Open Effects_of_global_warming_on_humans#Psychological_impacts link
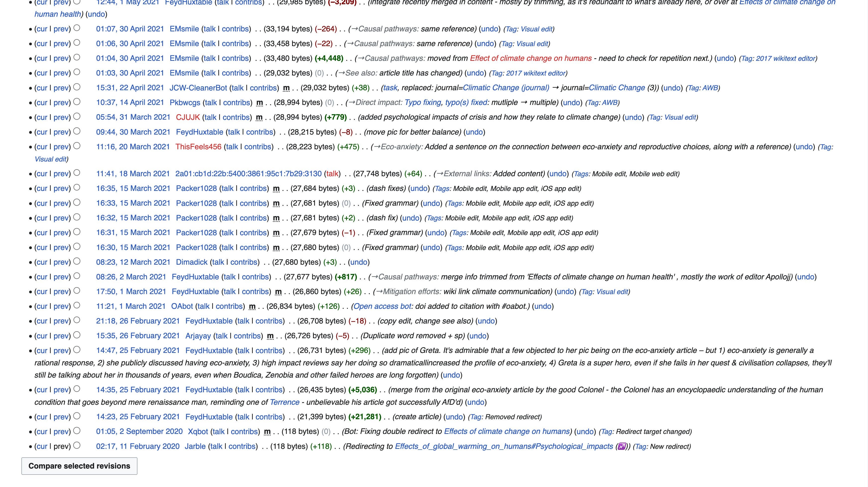The width and height of the screenshot is (868, 487). [504, 446]
